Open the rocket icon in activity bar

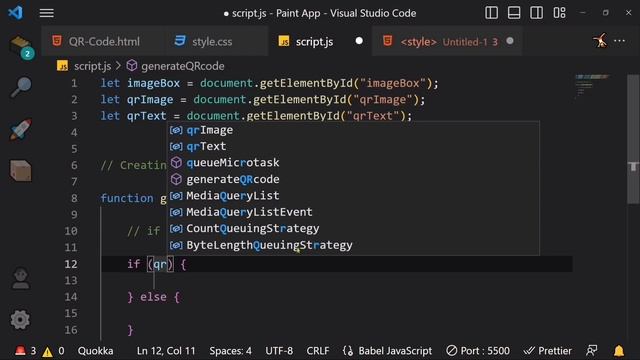(20, 129)
